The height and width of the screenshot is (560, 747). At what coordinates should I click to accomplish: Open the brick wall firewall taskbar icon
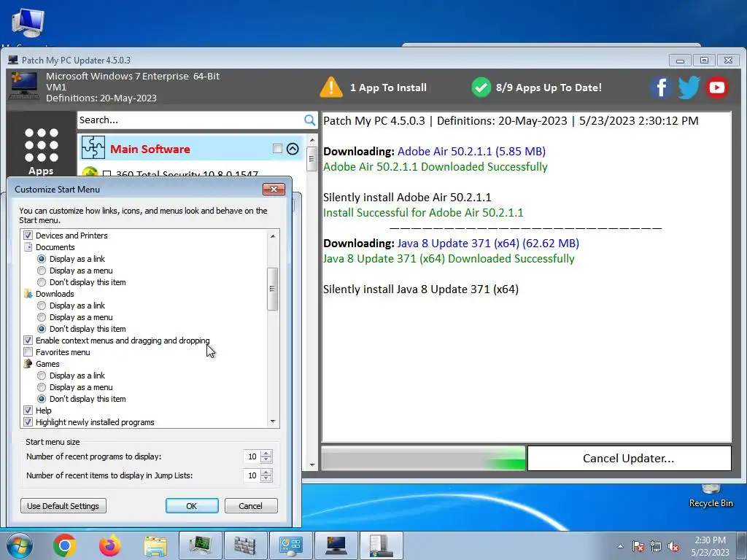point(245,545)
